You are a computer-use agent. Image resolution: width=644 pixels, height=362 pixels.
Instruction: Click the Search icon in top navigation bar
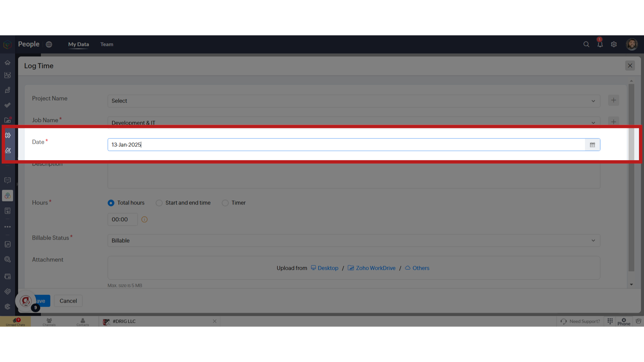coord(586,44)
